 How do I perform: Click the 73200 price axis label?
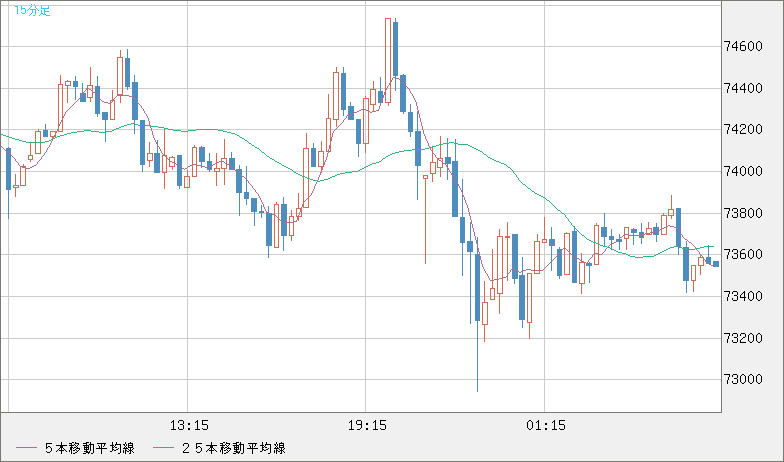point(744,338)
